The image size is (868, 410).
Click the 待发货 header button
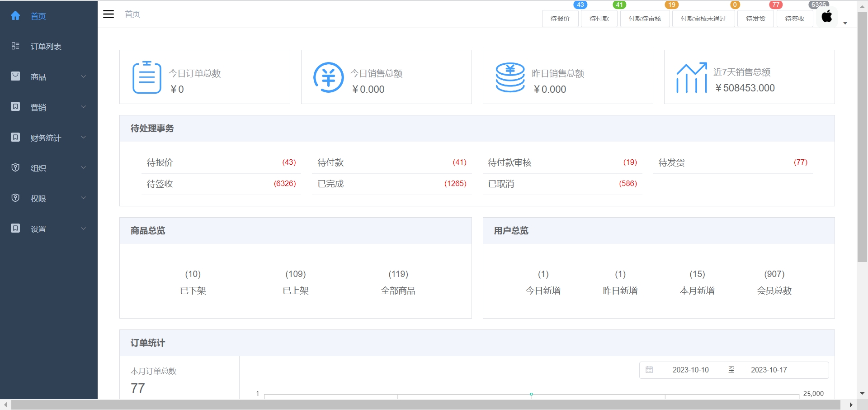pyautogui.click(x=755, y=19)
